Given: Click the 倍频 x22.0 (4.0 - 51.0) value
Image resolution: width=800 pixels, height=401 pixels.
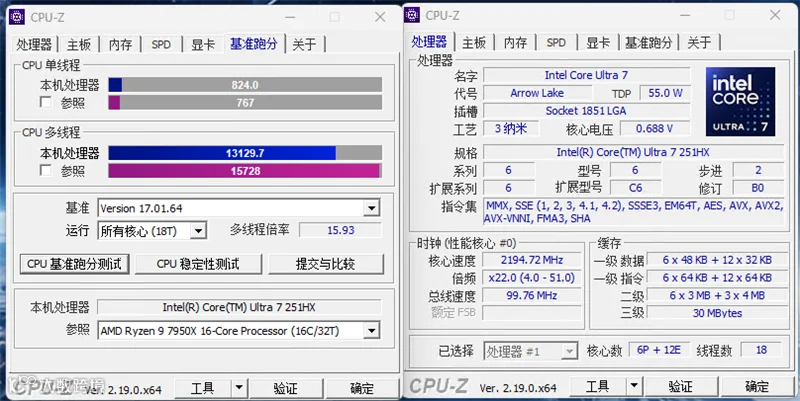Looking at the screenshot, I should tap(532, 278).
